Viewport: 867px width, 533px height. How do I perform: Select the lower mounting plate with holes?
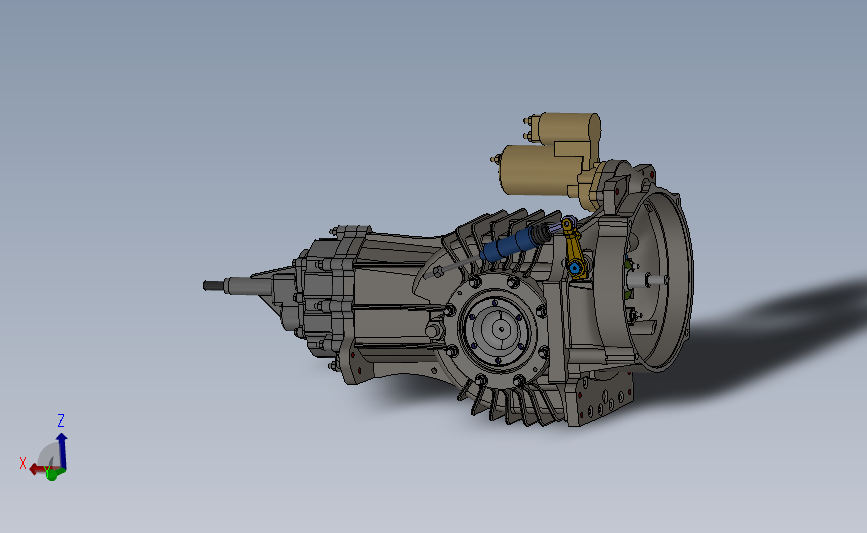click(x=601, y=401)
